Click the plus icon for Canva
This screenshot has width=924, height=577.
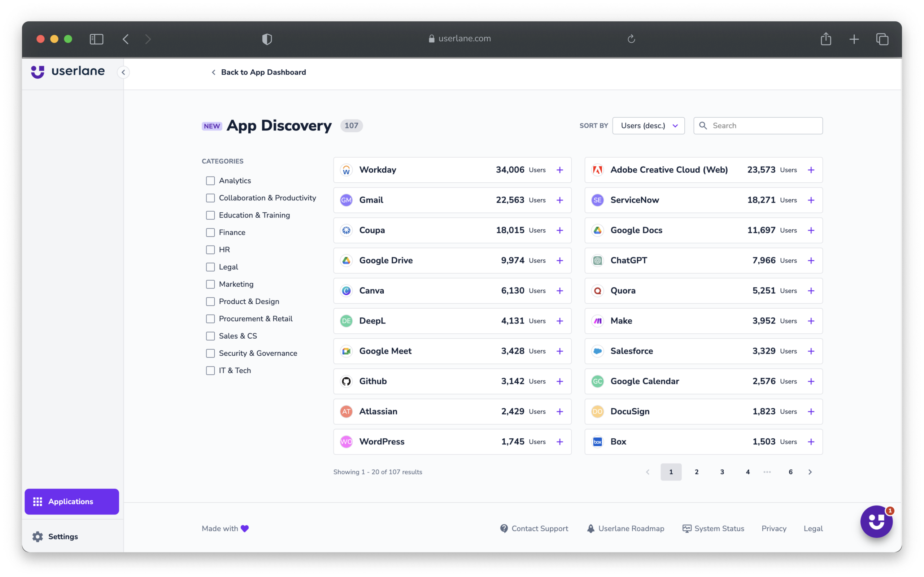click(x=559, y=290)
